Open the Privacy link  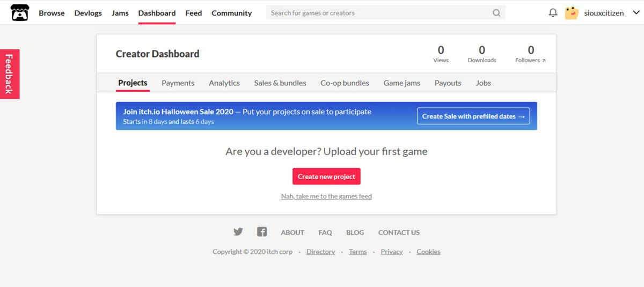point(392,252)
